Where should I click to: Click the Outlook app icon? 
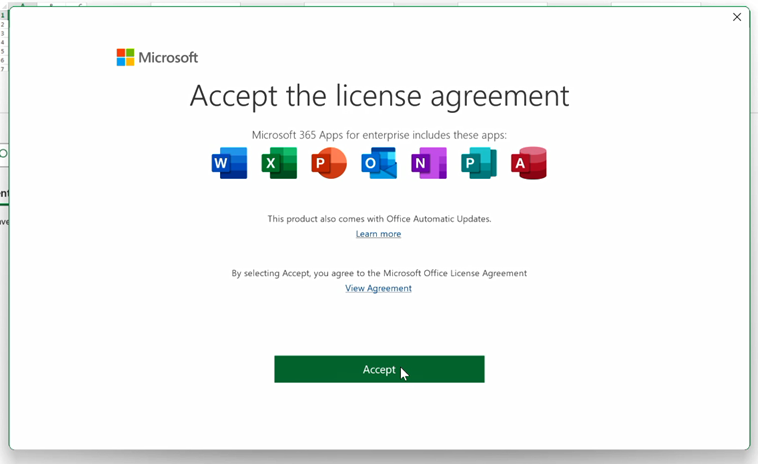[379, 163]
